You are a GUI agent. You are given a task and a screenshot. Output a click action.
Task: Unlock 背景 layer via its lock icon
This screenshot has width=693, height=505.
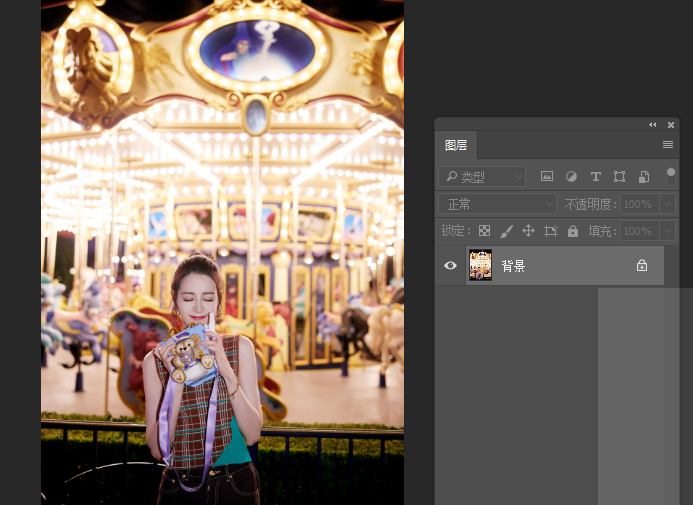[642, 266]
